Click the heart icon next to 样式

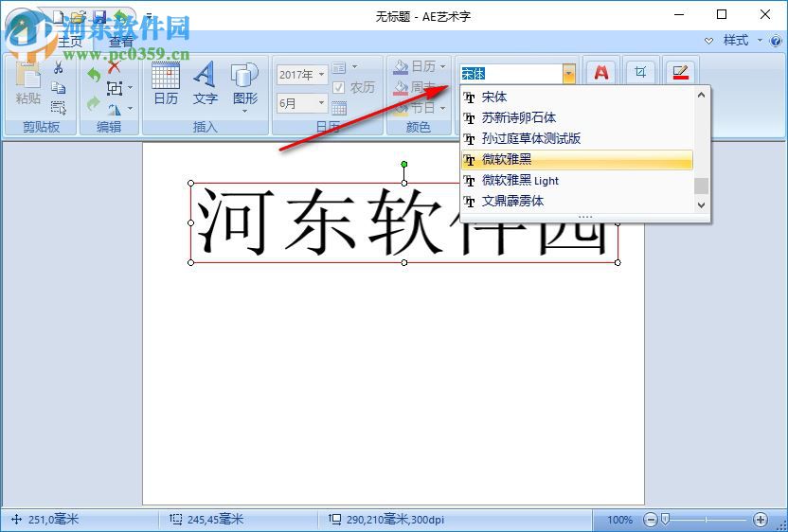pos(709,41)
